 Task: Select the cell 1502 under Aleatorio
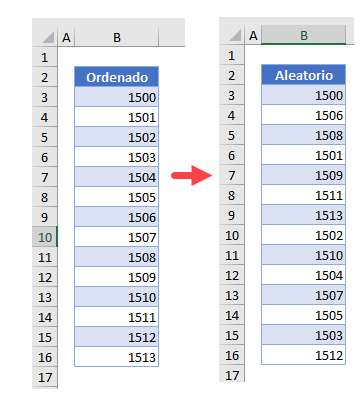(x=304, y=235)
